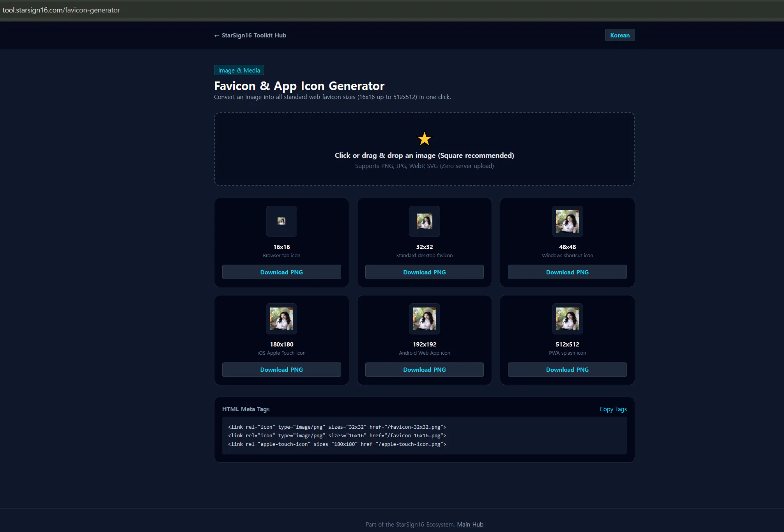The width and height of the screenshot is (784, 532).
Task: Click the favicon-16x16.png link tag line
Action: 337,435
